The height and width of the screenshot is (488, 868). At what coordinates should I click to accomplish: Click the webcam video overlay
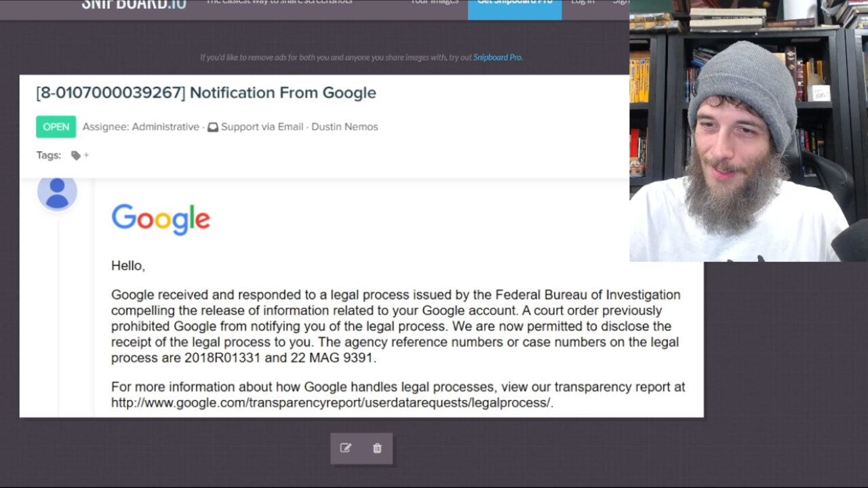coord(748,132)
